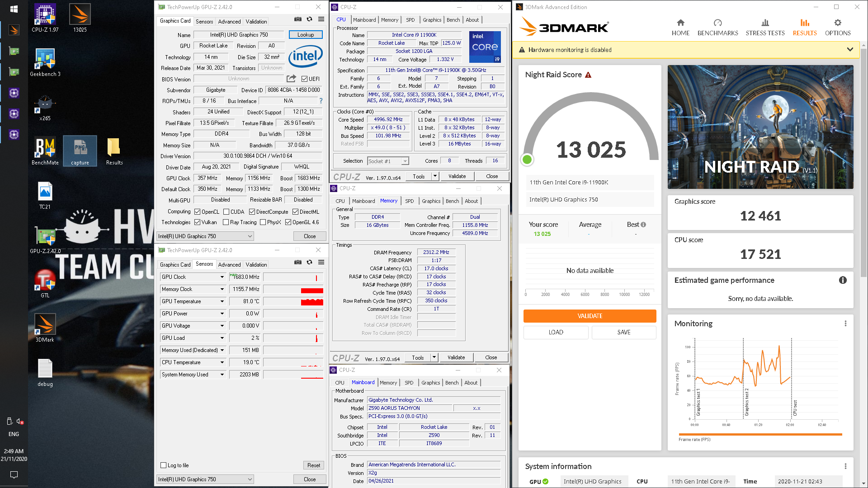Open the Results folder on desktop
Screen dimensions: 868x488
(x=114, y=151)
